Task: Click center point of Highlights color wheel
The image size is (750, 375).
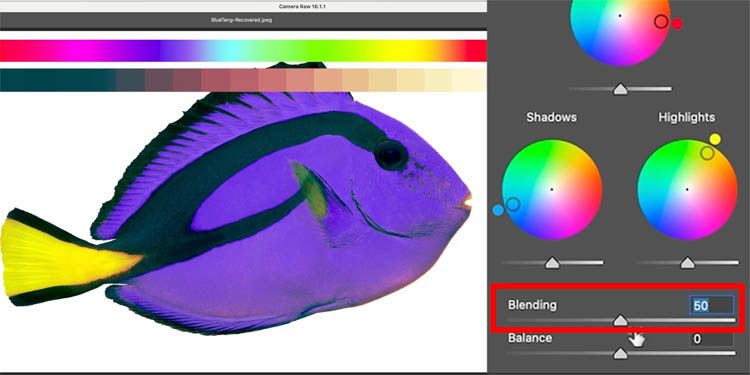Action: tap(687, 189)
